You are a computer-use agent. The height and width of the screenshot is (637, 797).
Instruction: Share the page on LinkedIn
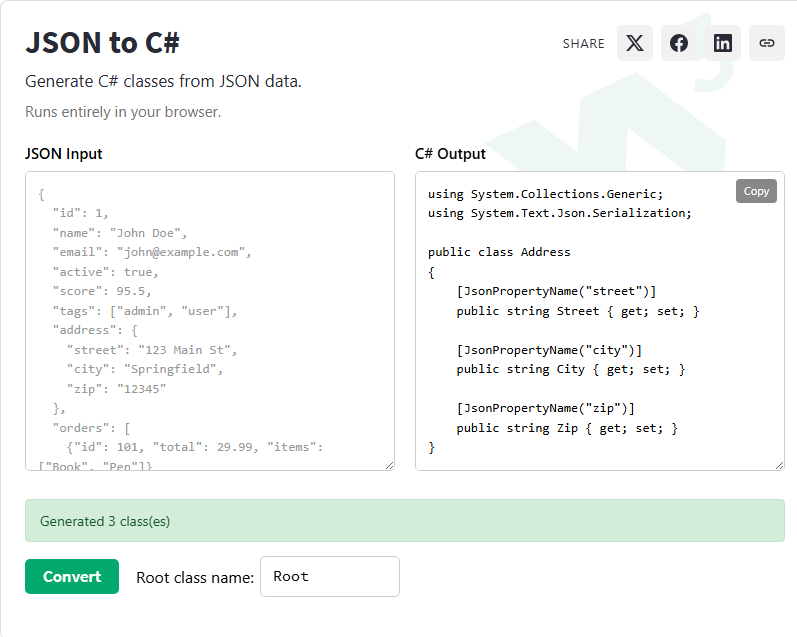pos(723,43)
